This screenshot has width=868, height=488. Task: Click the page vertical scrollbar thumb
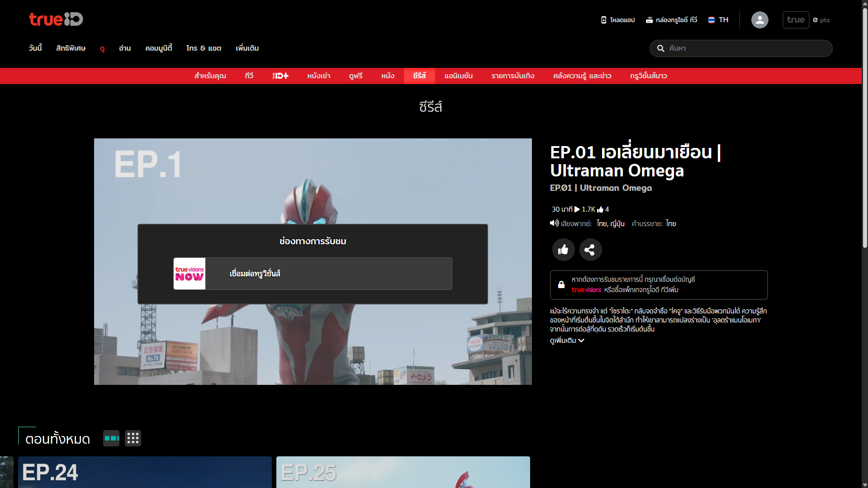point(865,128)
